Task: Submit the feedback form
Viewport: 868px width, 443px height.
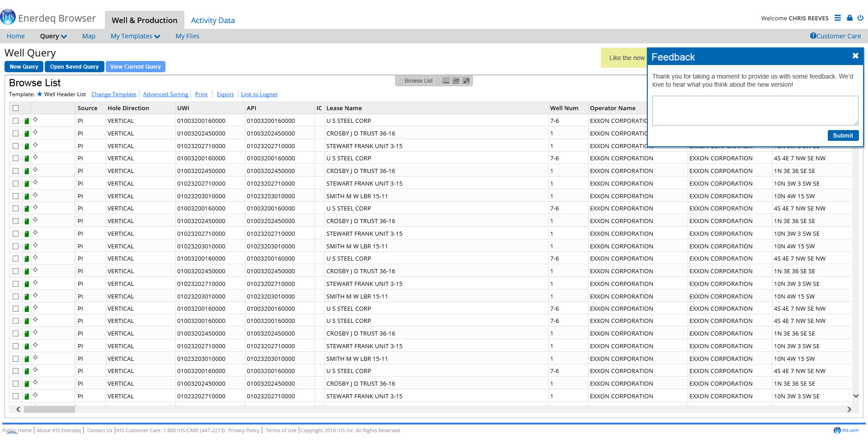Action: pos(843,135)
